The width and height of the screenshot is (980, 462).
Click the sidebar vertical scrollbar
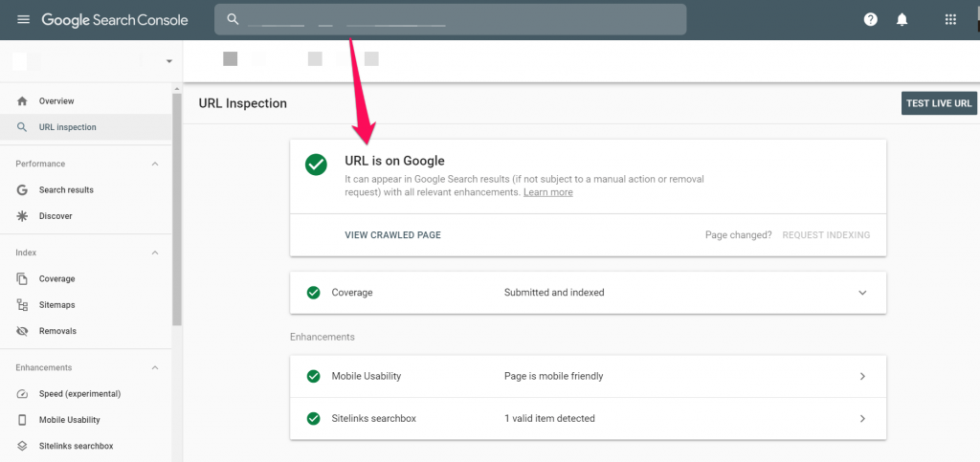pos(177,209)
